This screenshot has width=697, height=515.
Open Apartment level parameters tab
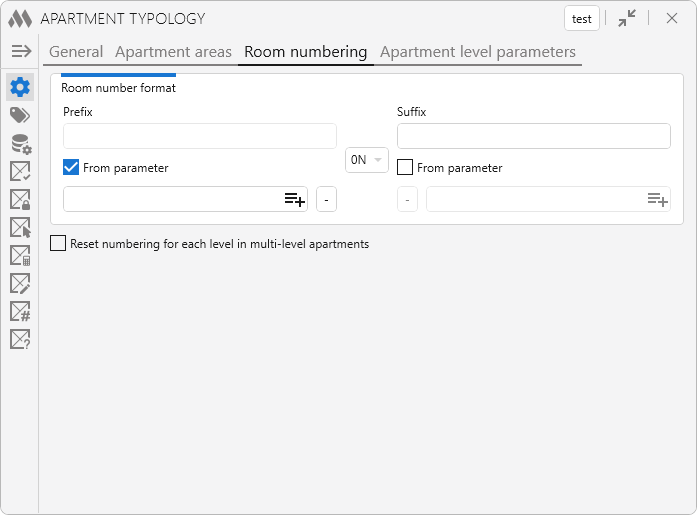477,52
